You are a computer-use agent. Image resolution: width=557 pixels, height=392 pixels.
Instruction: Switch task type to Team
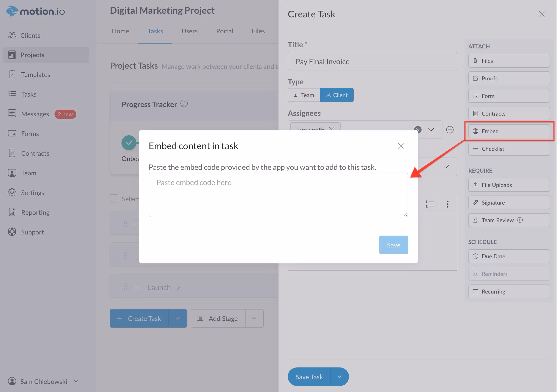click(304, 95)
